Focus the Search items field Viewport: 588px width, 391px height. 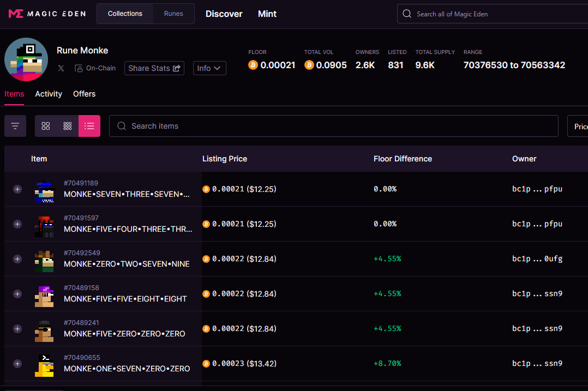334,126
